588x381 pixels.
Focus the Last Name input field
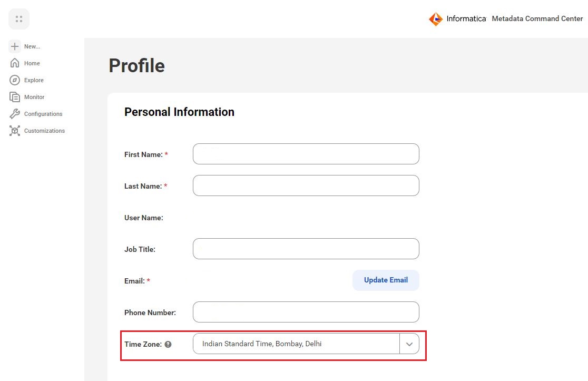[306, 185]
